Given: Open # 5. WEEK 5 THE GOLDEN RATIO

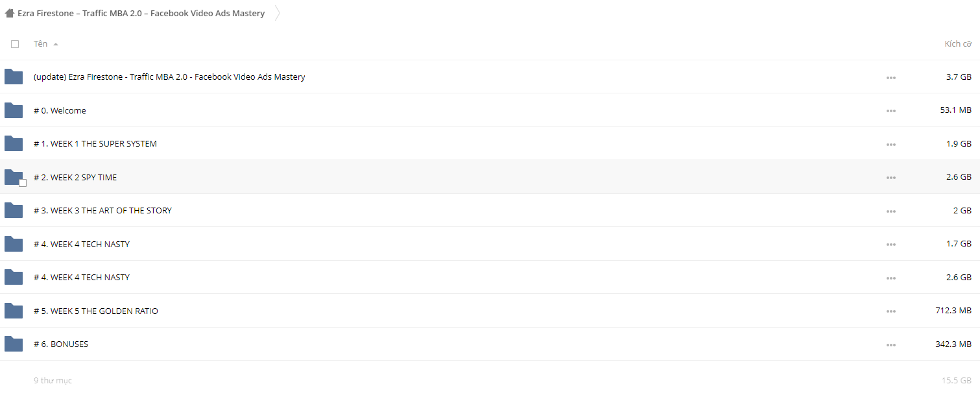Looking at the screenshot, I should tap(96, 311).
